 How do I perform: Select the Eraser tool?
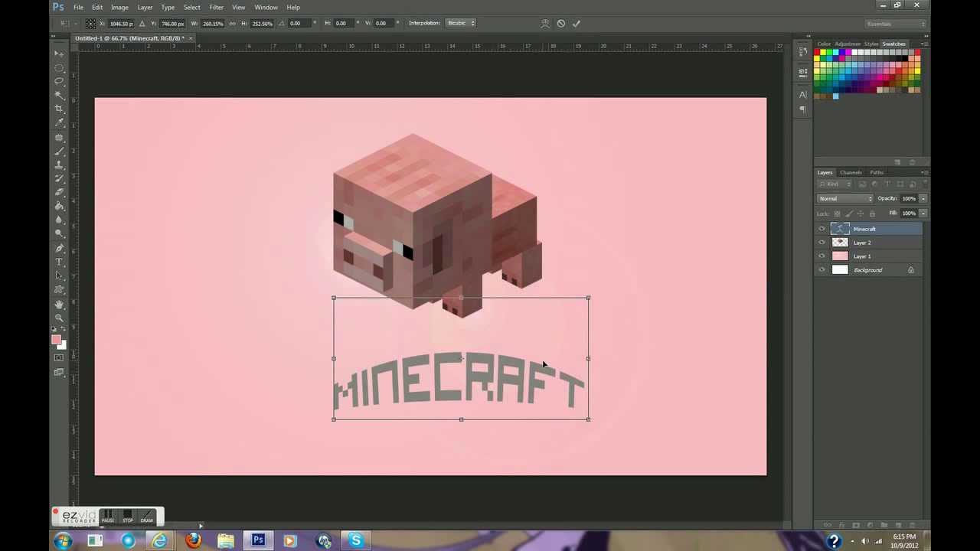pyautogui.click(x=59, y=192)
